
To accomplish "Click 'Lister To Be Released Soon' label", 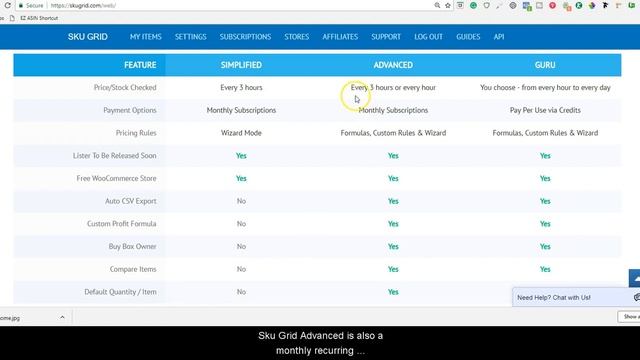I will 114,156.
